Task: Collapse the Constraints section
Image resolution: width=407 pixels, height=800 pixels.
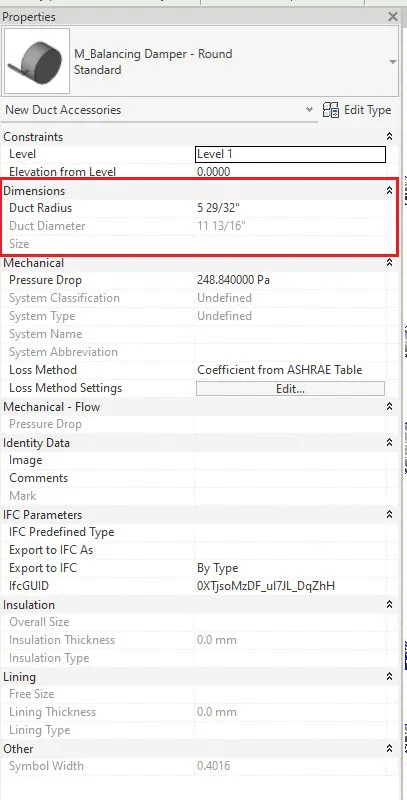Action: (389, 137)
